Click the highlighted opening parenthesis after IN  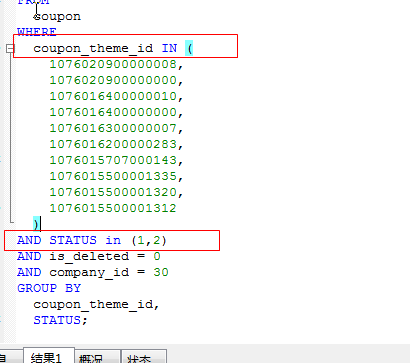click(189, 49)
